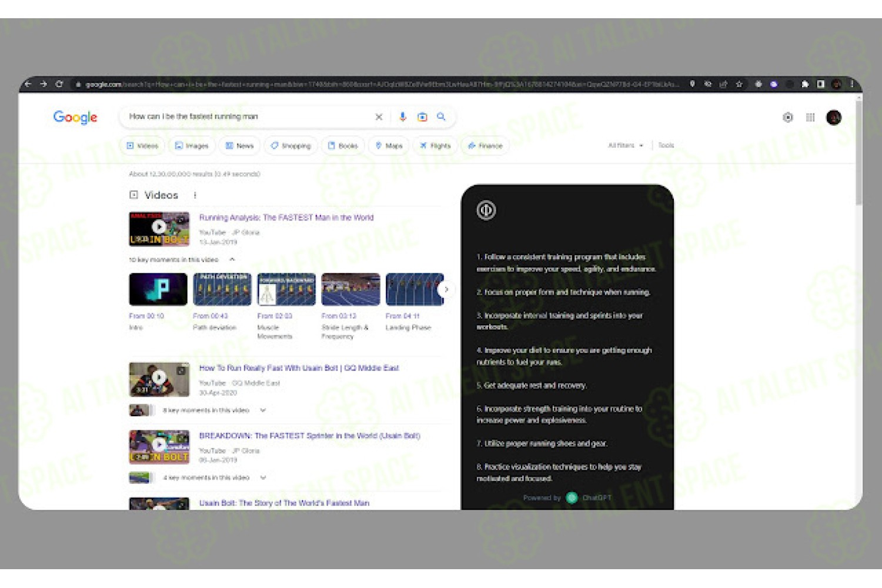
Task: Open the Google apps grid
Action: tap(810, 118)
